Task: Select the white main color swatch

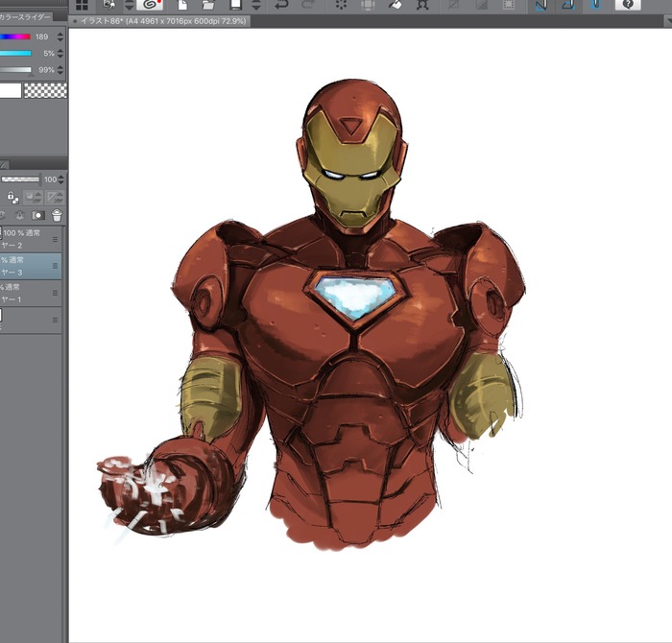Action: [10, 90]
